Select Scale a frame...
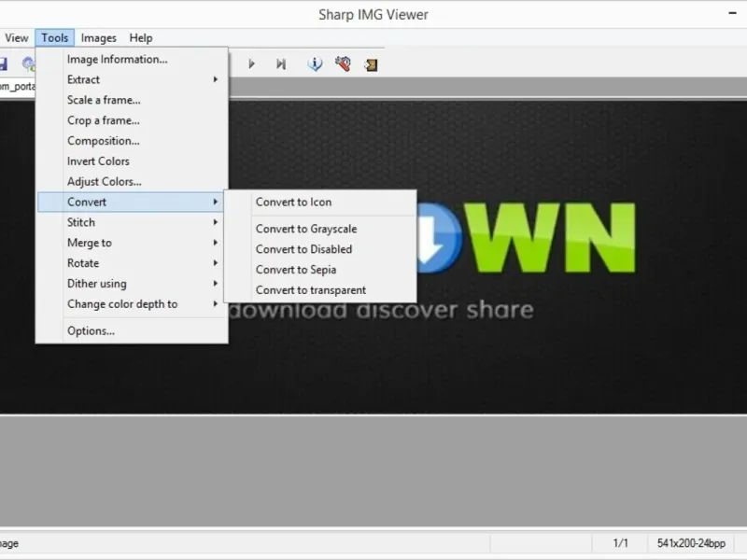Image resolution: width=747 pixels, height=560 pixels. 132,100
